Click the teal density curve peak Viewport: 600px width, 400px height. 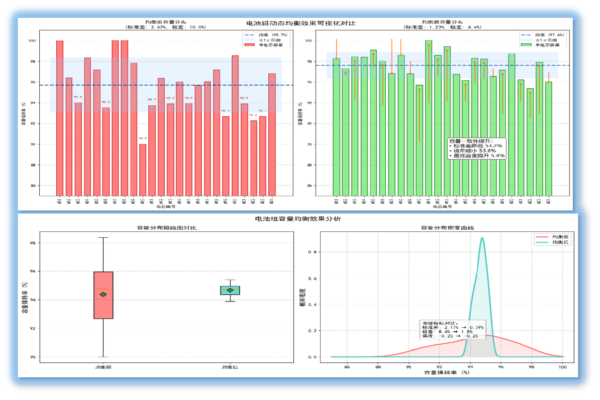[482, 239]
